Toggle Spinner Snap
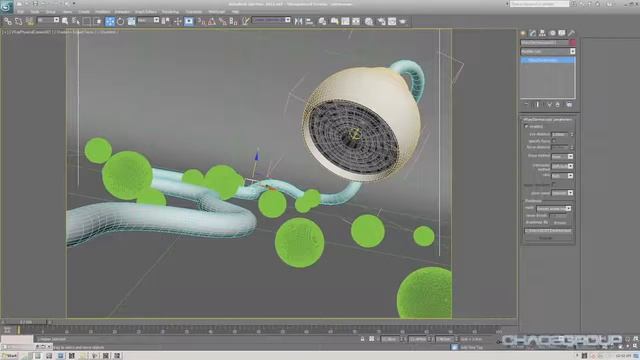 coord(233,21)
